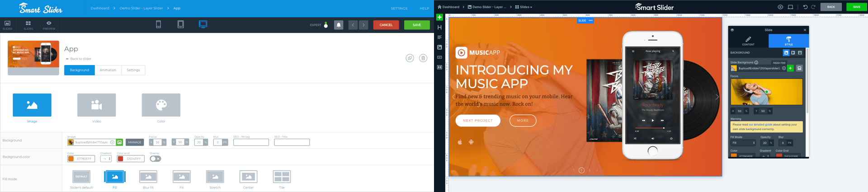Choose Image background type

32,105
